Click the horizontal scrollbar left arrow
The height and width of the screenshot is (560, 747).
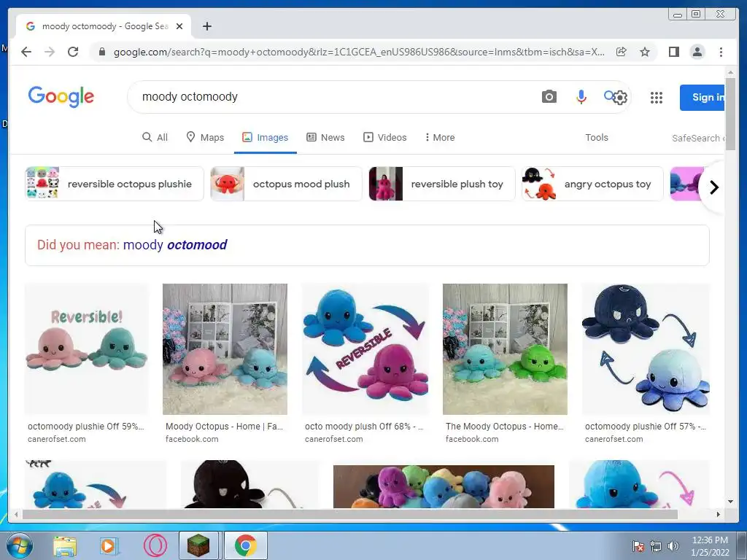click(x=16, y=514)
